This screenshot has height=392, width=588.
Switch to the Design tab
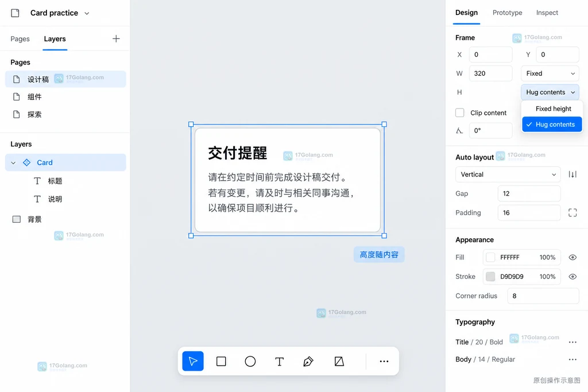pyautogui.click(x=466, y=13)
